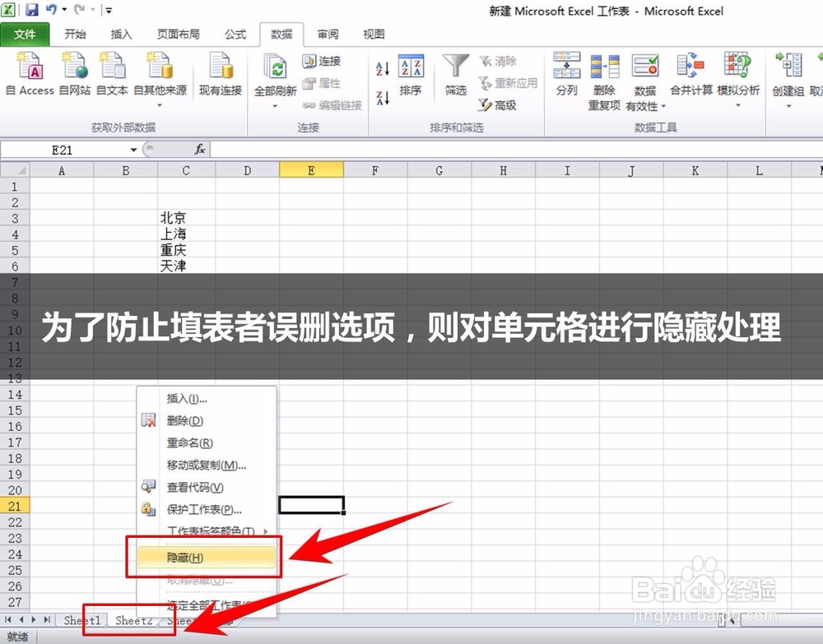Click the Save icon in quick access toolbar
The image size is (823, 644).
32,9
